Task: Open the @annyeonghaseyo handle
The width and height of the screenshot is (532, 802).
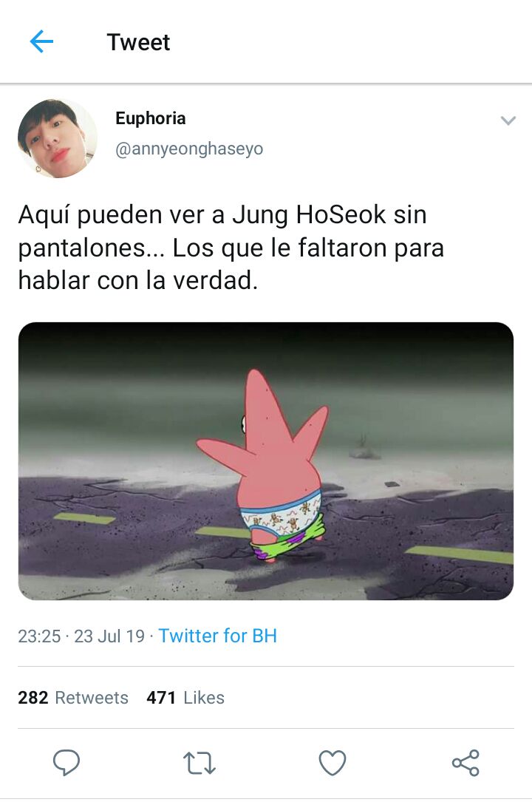Action: tap(189, 149)
